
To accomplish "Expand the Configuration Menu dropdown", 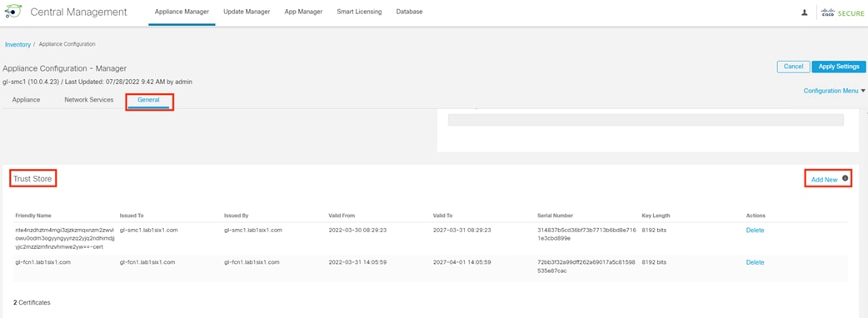I will [x=834, y=91].
